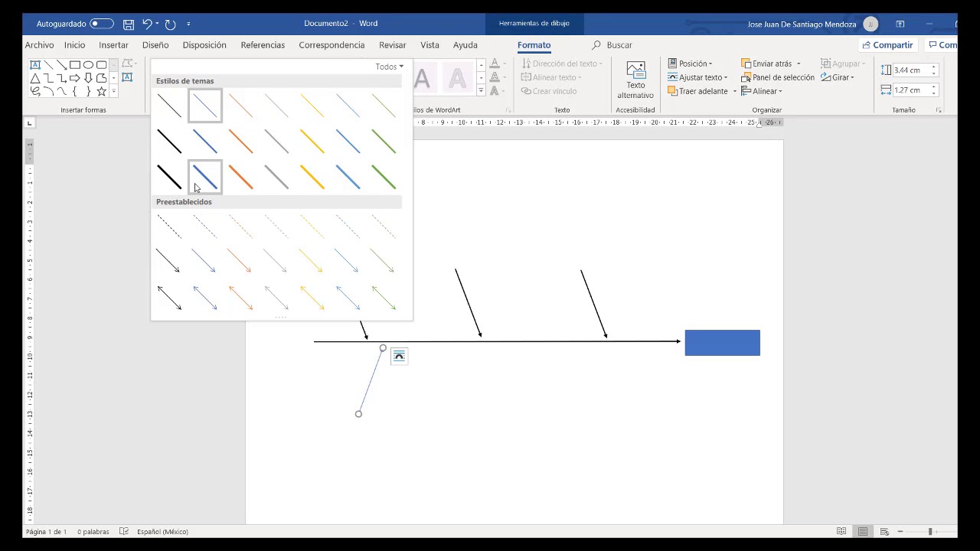The image size is (980, 551).
Task: Select the oval shape
Action: click(88, 65)
